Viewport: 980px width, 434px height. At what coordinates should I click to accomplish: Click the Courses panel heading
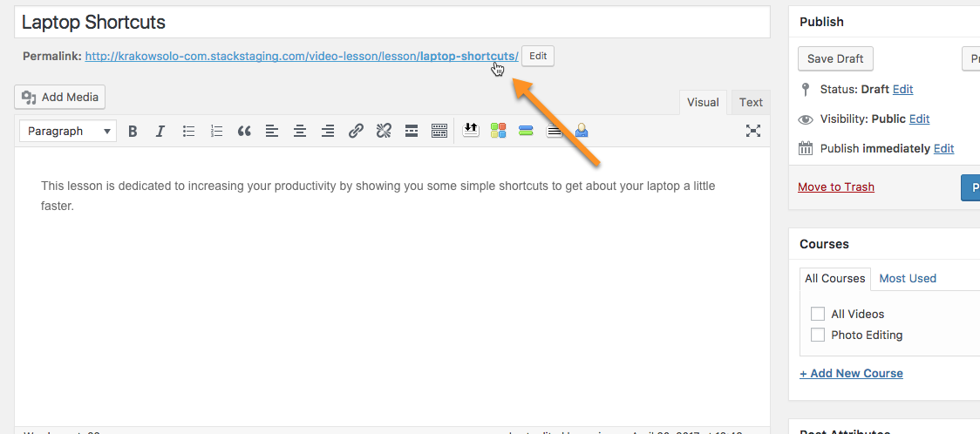[x=825, y=244]
